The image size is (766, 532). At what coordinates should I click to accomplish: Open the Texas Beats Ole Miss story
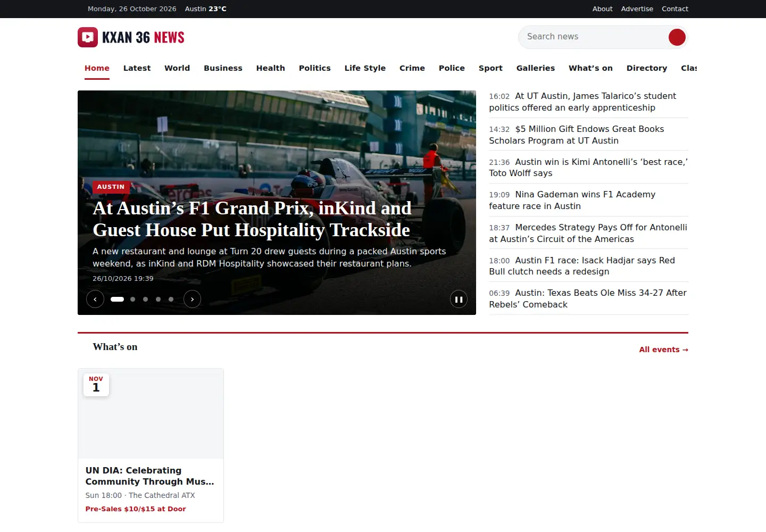click(x=588, y=298)
